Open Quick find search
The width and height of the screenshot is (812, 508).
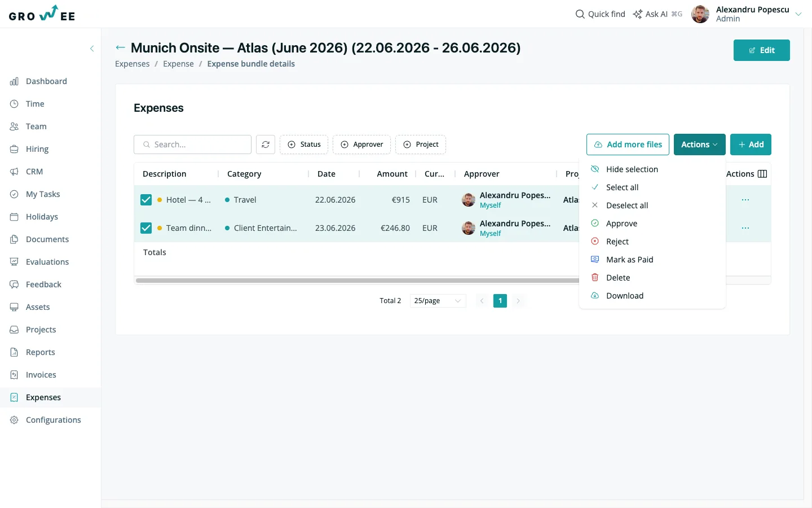(x=600, y=14)
